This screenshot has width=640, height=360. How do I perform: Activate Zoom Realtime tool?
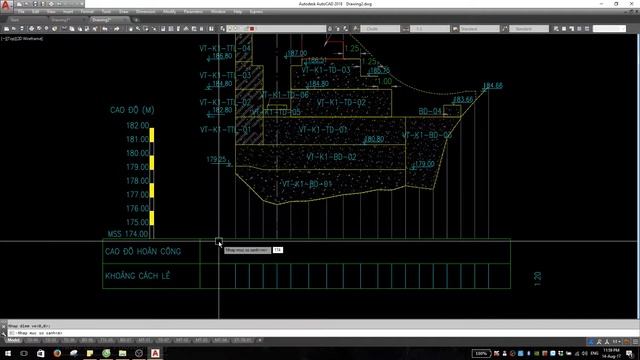[x=138, y=29]
